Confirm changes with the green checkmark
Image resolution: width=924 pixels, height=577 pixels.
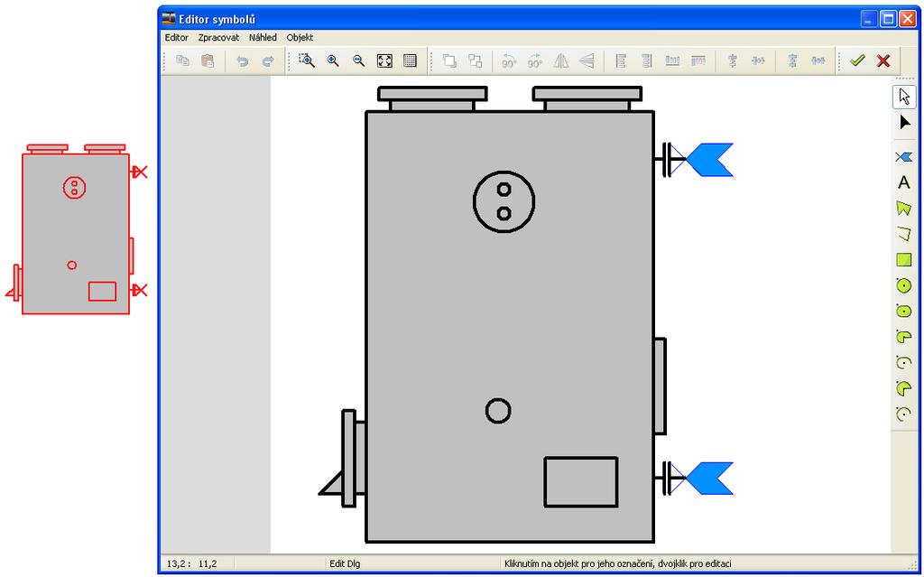tap(857, 60)
